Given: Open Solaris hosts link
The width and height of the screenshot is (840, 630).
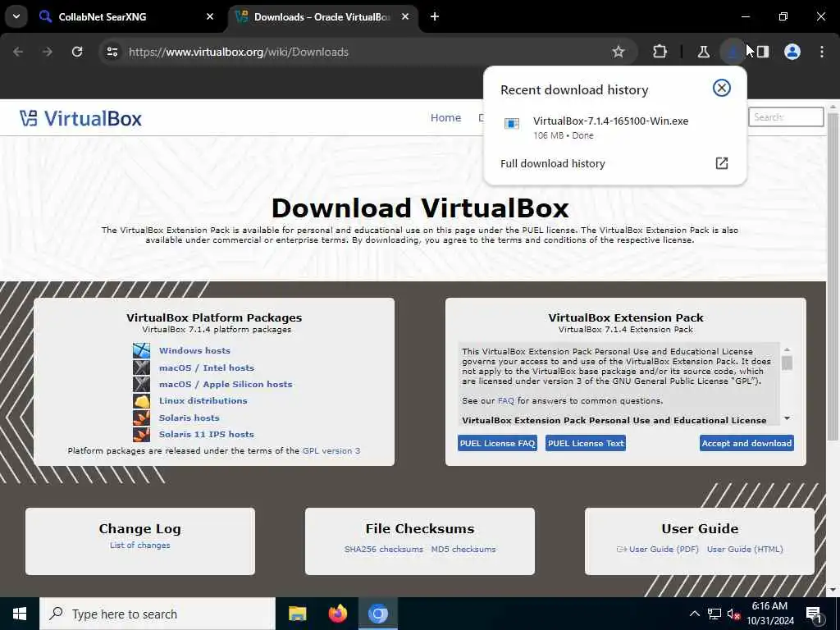Looking at the screenshot, I should click(189, 418).
